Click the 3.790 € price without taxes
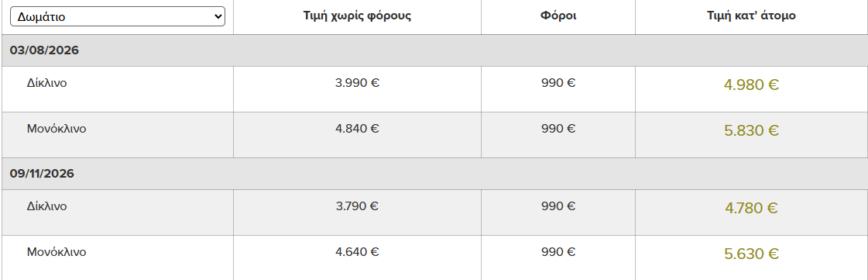Image resolution: width=868 pixels, height=280 pixels. [x=357, y=206]
